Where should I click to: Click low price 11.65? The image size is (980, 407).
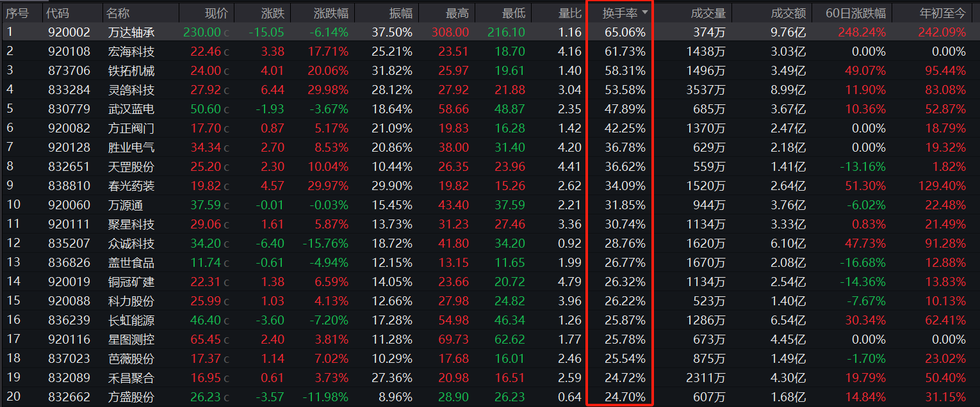click(510, 262)
